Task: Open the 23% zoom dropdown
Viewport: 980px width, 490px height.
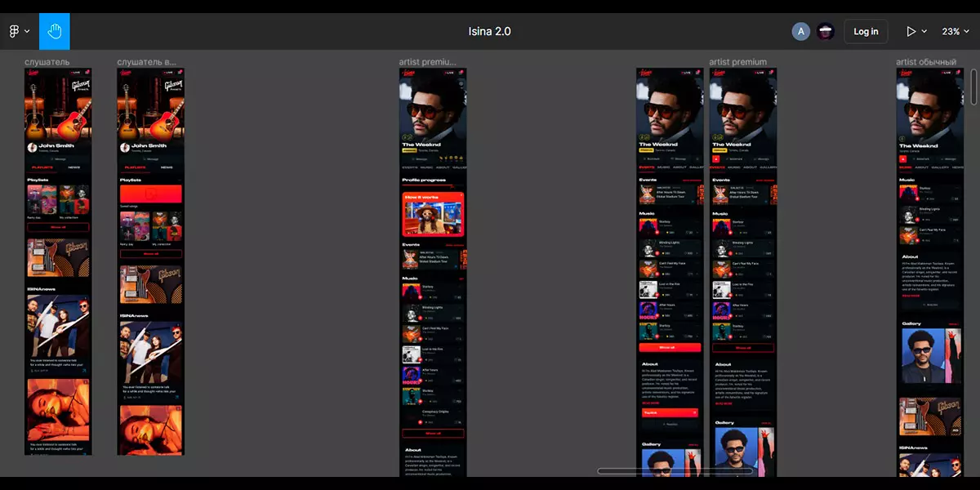Action: [955, 31]
